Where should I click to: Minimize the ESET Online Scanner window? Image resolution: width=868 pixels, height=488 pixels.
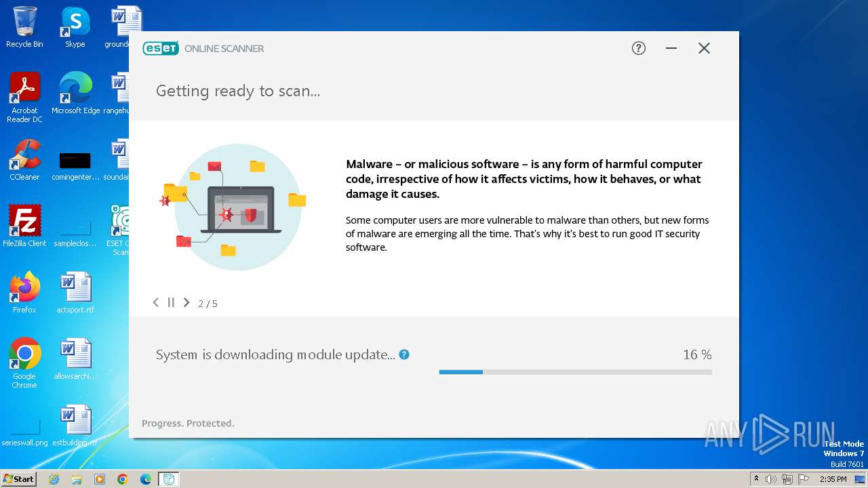671,48
